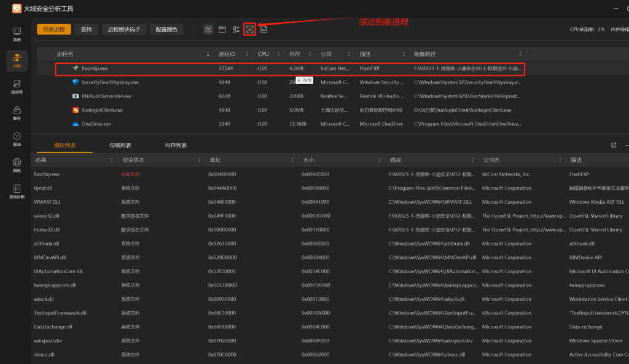Select the atlthunk.dll module row
This screenshot has height=364, width=629.
pos(330,244)
